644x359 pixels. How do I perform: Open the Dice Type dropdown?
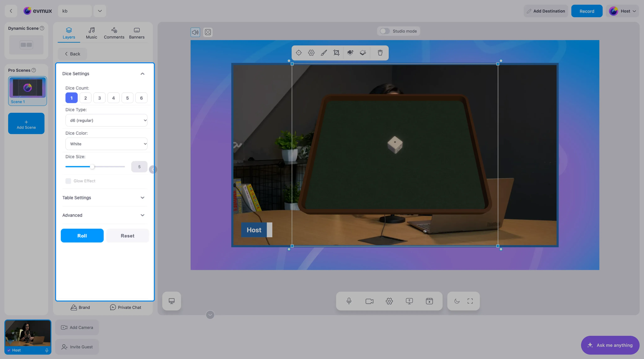click(x=106, y=120)
